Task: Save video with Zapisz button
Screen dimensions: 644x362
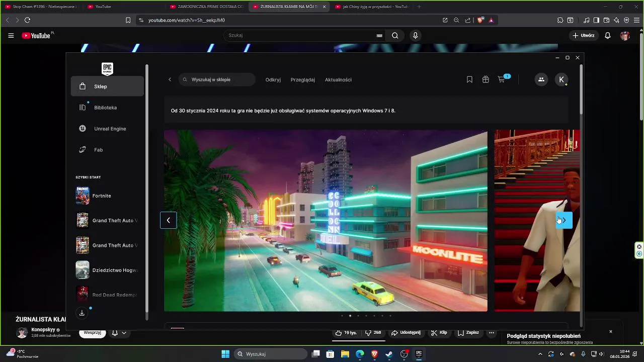Action: tap(468, 333)
